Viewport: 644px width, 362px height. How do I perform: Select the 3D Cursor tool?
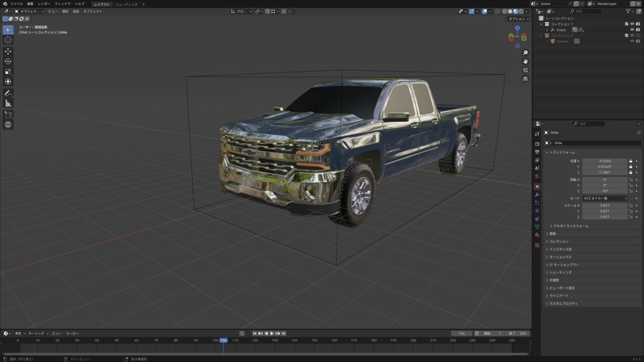[8, 40]
